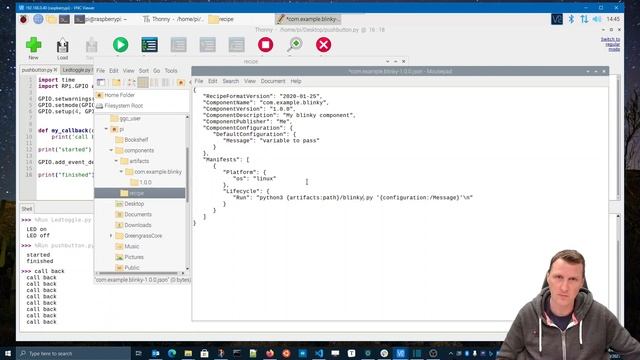Click the new folder icon in file manager toolbar
This screenshot has width=640, height=360.
tap(116, 82)
